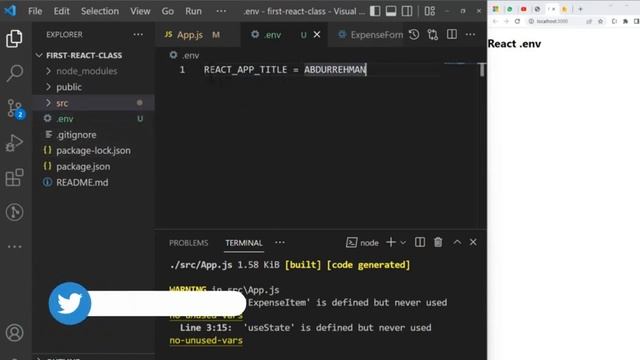Click Explorer panel more actions ellipsis
640x360 pixels.
coord(138,35)
